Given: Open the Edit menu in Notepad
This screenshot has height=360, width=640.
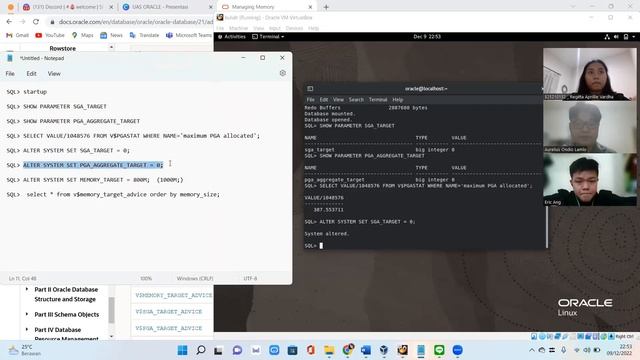Looking at the screenshot, I should (31, 73).
